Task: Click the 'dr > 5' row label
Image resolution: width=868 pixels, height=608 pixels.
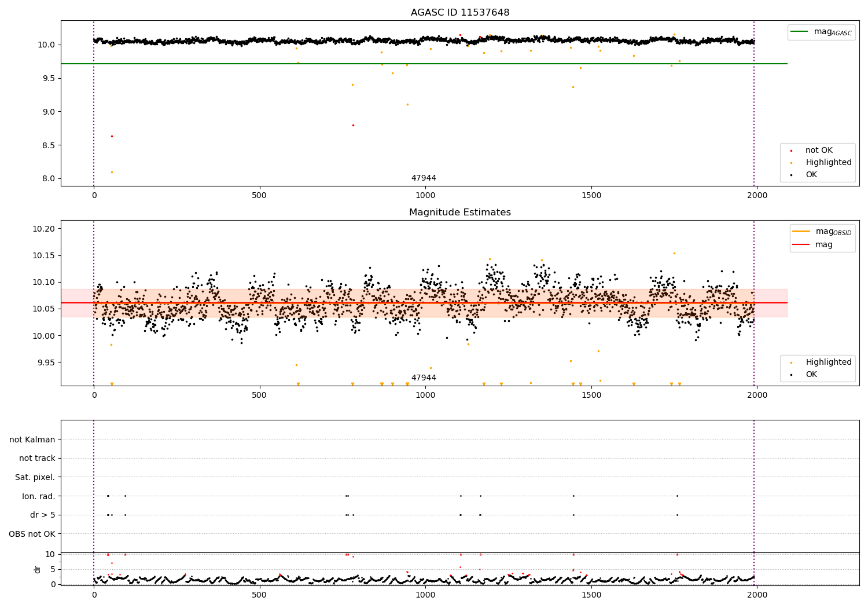Action: click(43, 515)
